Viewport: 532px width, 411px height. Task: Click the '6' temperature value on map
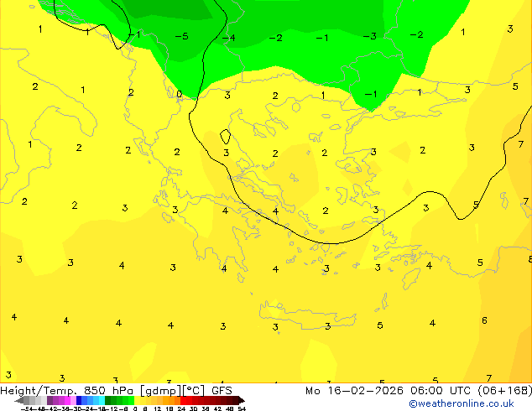coord(484,320)
